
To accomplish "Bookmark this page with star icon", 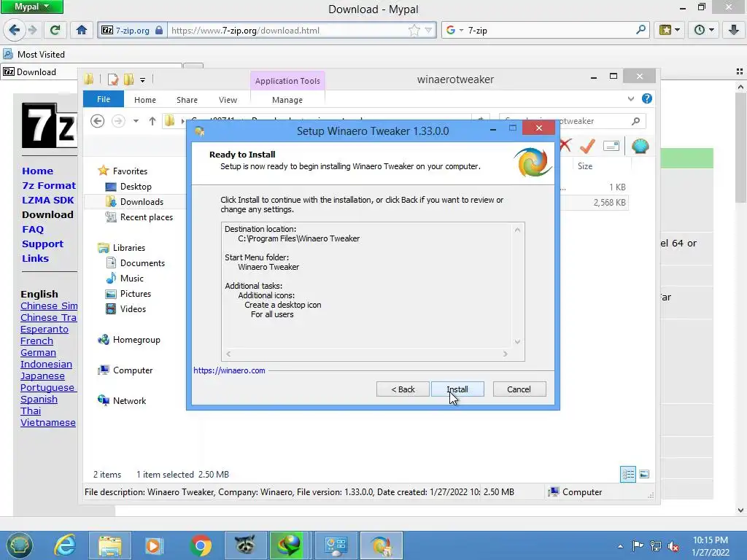I will 414,31.
